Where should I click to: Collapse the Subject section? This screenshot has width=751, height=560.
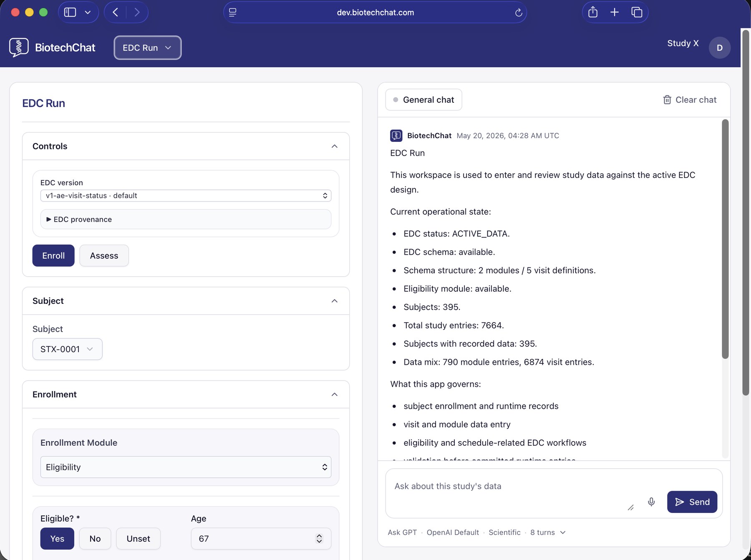point(335,301)
